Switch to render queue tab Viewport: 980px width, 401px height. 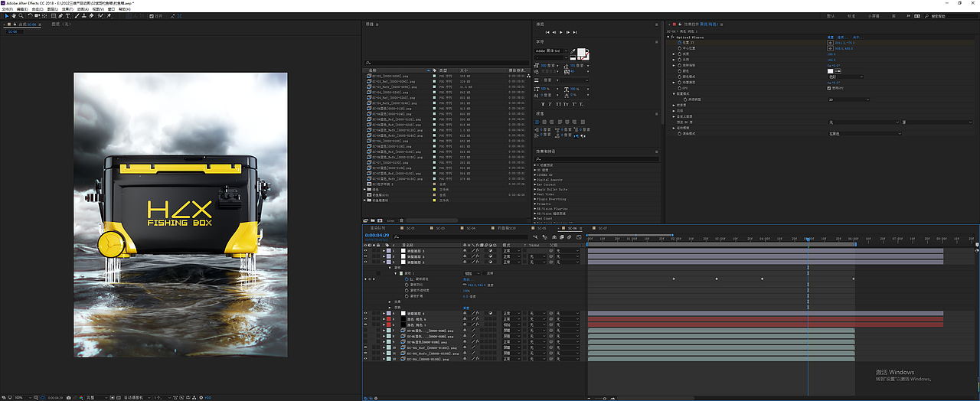pyautogui.click(x=378, y=228)
